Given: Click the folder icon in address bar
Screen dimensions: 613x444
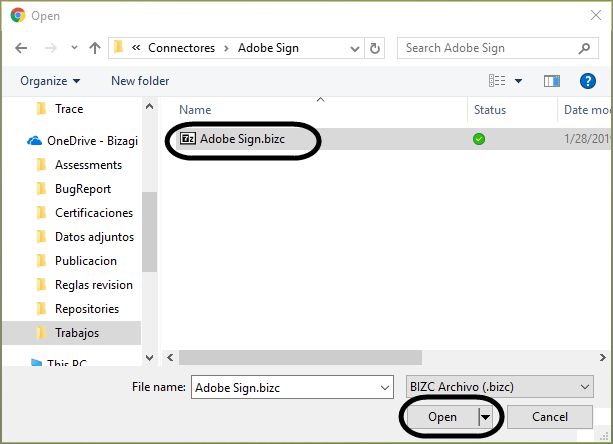Looking at the screenshot, I should [x=118, y=48].
